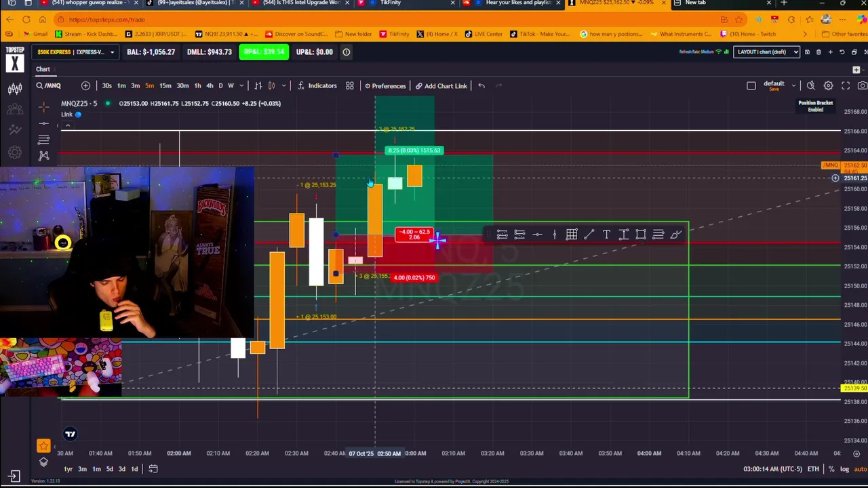Select the 1m timeframe in top toolbar
This screenshot has height=488, width=868.
coord(121,85)
